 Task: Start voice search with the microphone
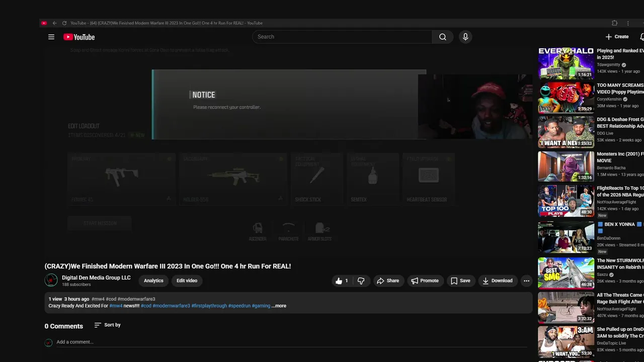(465, 37)
